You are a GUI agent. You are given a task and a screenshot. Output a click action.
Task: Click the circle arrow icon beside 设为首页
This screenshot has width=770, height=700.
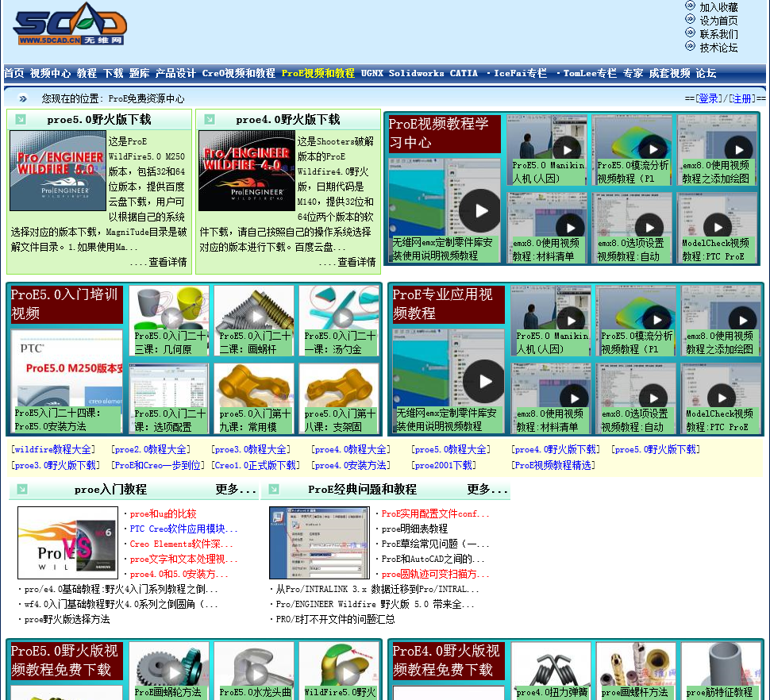(690, 19)
